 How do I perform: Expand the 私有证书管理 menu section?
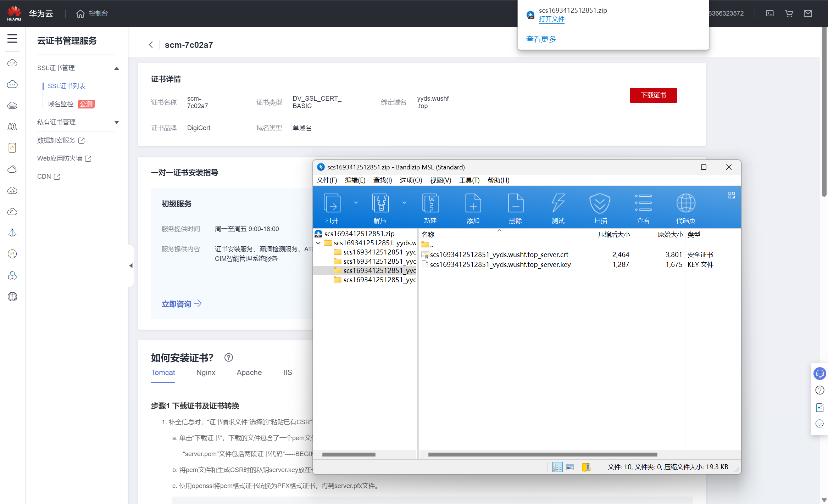coord(116,122)
